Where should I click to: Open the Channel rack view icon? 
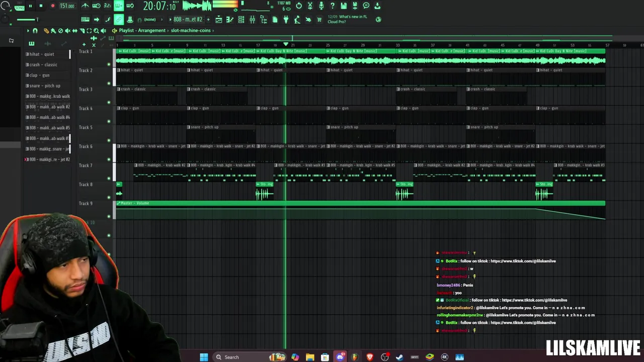241,20
